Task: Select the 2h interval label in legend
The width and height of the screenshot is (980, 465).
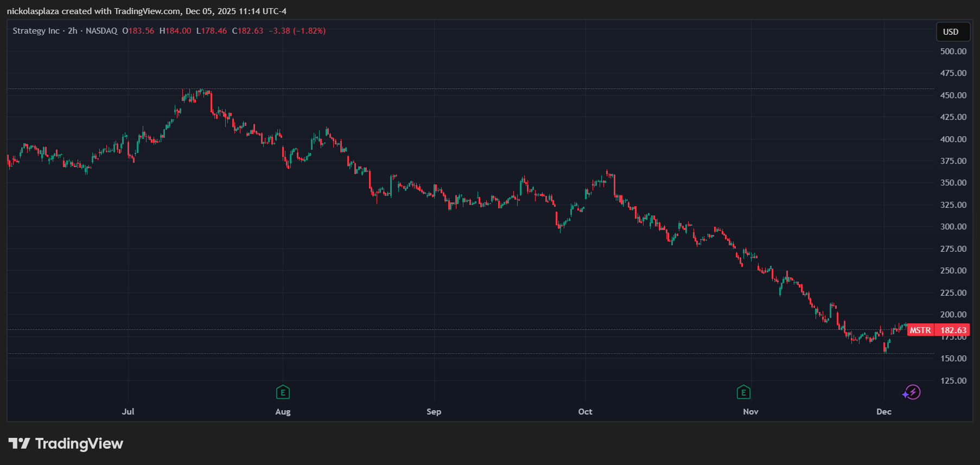Action: coord(73,31)
